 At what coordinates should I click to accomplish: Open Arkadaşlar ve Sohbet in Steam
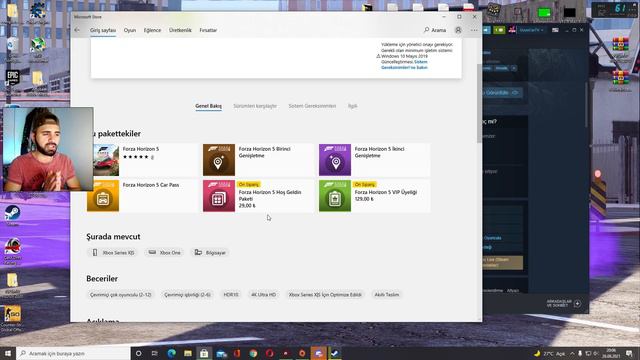coord(564,303)
